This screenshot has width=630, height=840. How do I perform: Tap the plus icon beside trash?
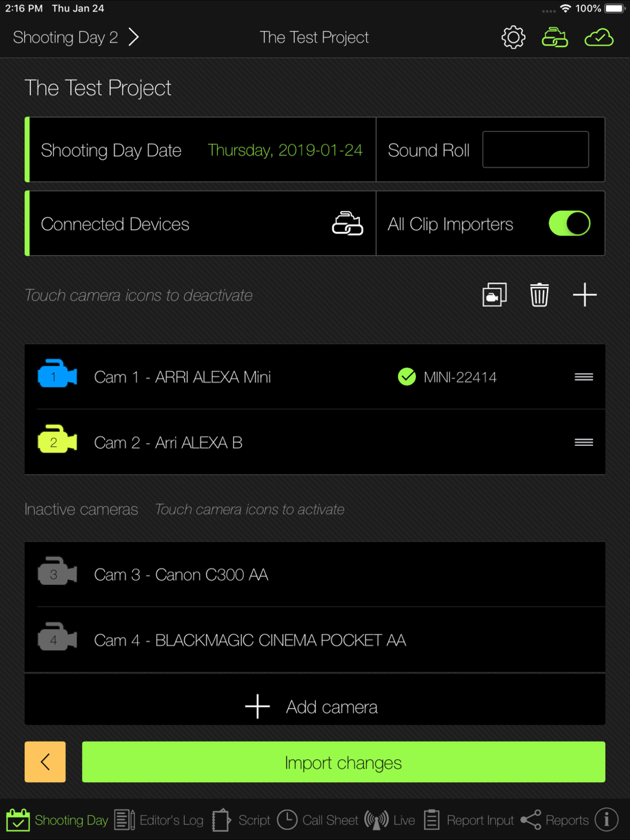pyautogui.click(x=585, y=295)
